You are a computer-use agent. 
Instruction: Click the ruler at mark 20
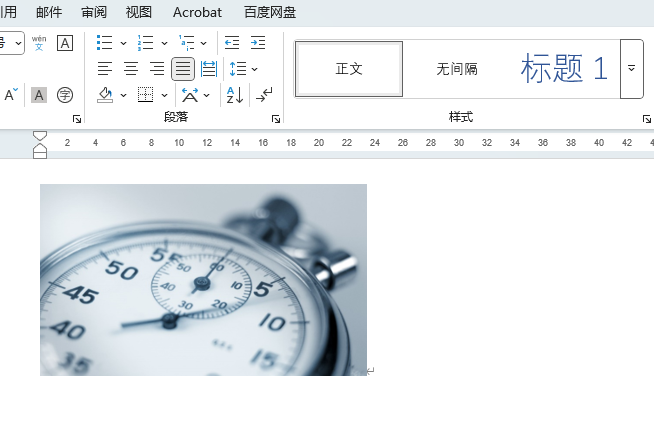(x=319, y=143)
